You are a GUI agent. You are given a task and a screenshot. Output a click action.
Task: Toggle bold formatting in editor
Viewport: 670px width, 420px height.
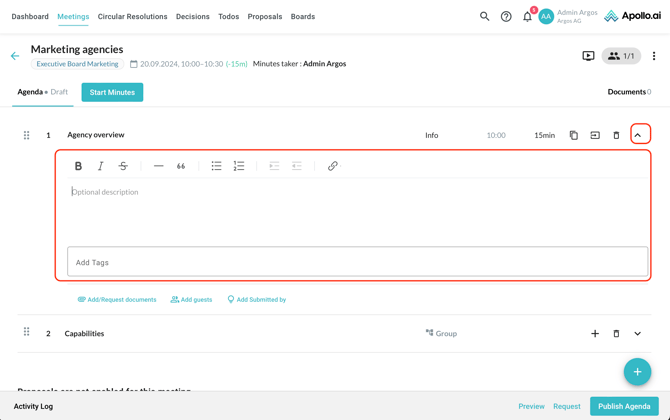coord(78,166)
